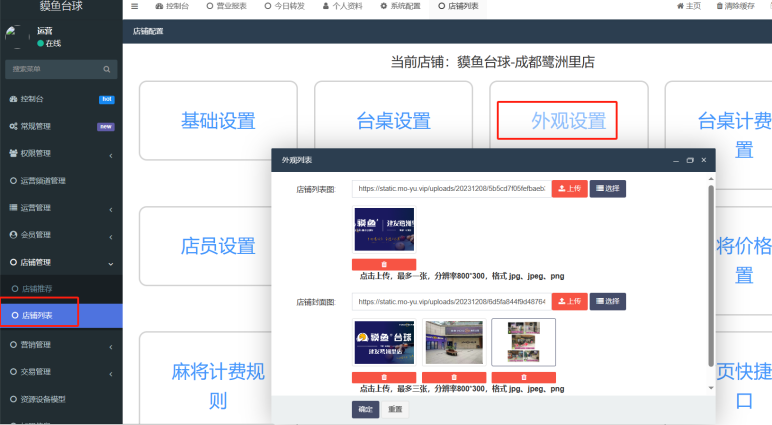Open the 台桌设置 card

pyautogui.click(x=393, y=121)
